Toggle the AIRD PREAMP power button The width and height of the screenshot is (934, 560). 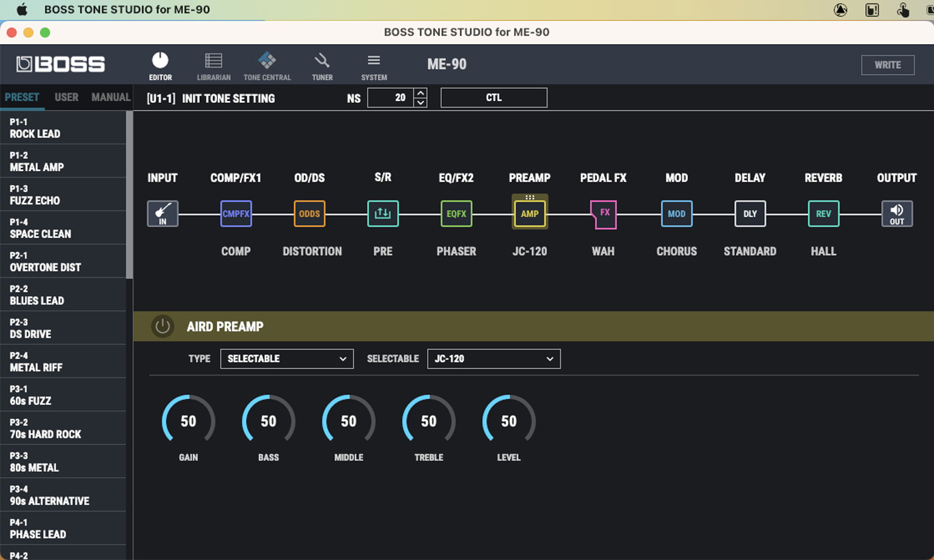pos(162,326)
